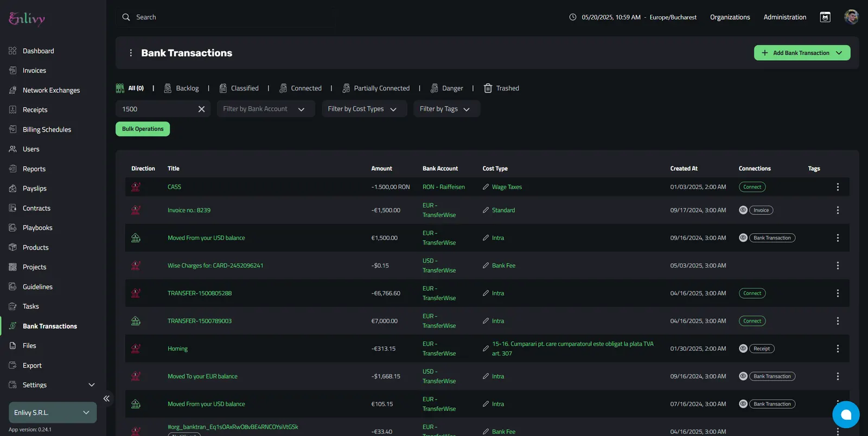Navigate to Projects
Viewport: 868px width, 436px height.
click(34, 267)
